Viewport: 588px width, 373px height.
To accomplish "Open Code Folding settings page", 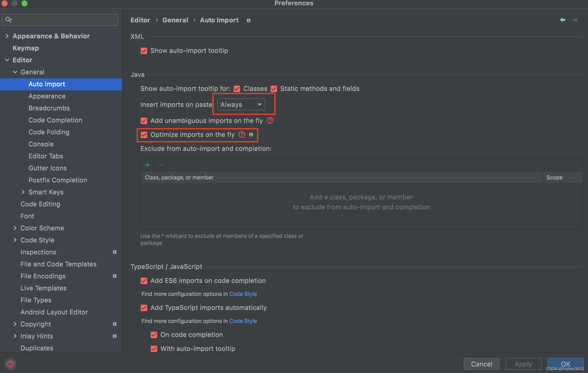I will [49, 132].
